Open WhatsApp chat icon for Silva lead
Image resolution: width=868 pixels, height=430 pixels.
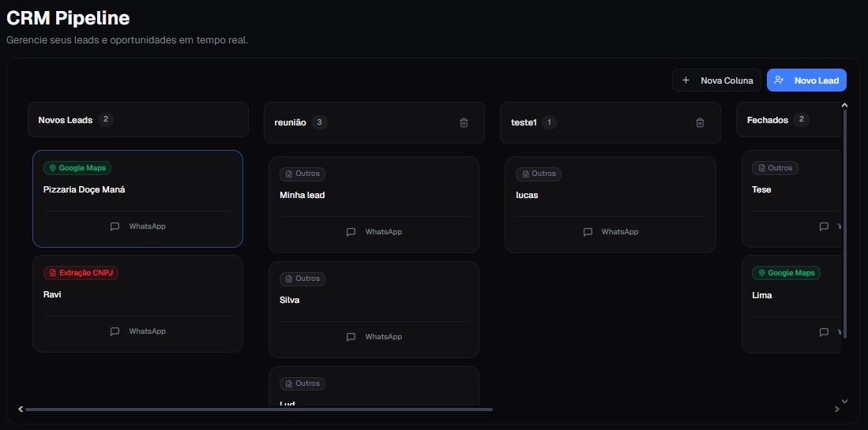351,337
